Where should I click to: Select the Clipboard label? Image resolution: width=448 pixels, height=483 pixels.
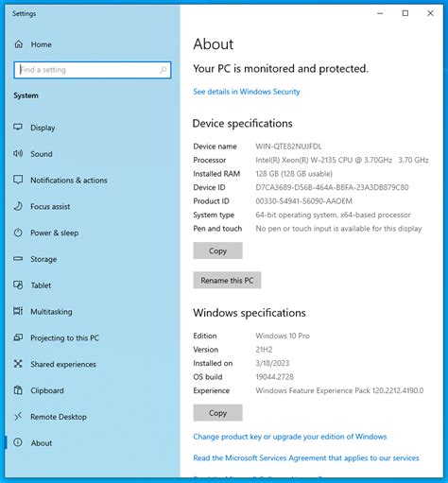[47, 390]
